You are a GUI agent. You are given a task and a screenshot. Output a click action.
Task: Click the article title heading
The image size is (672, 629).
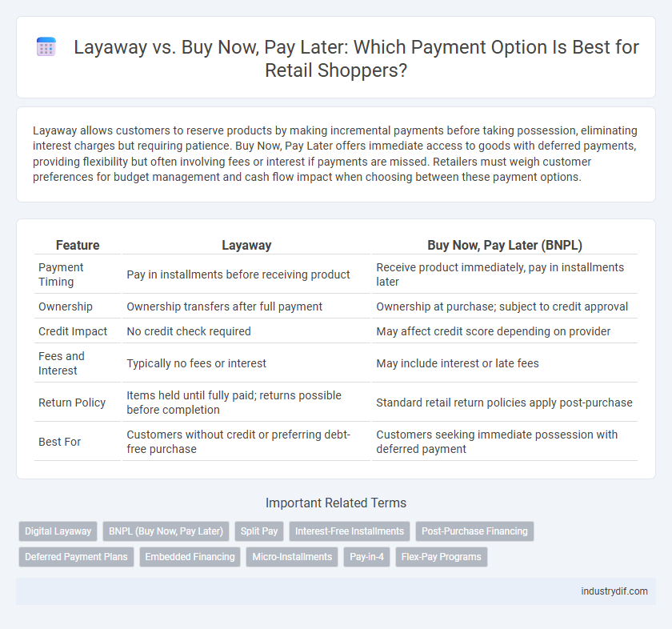356,58
